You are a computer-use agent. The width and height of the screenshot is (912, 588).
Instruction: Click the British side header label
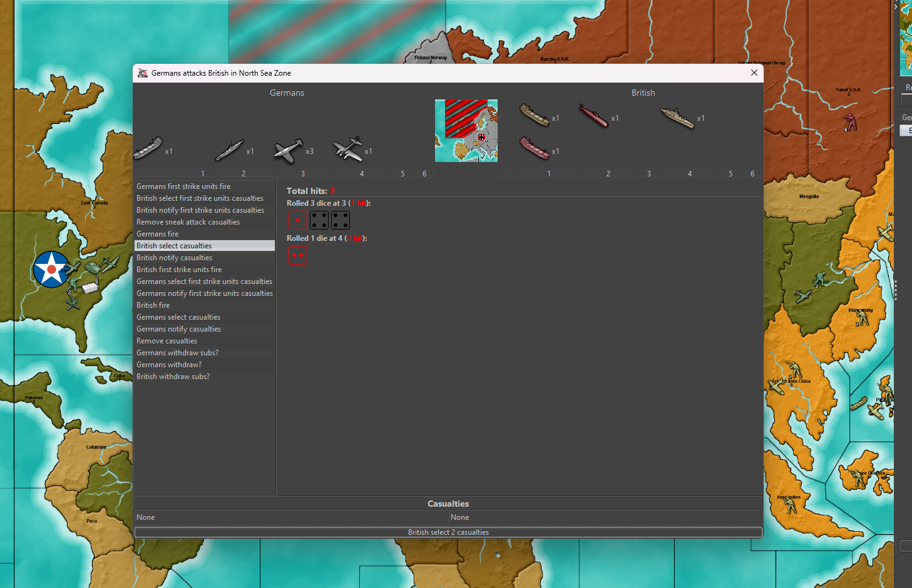tap(643, 93)
